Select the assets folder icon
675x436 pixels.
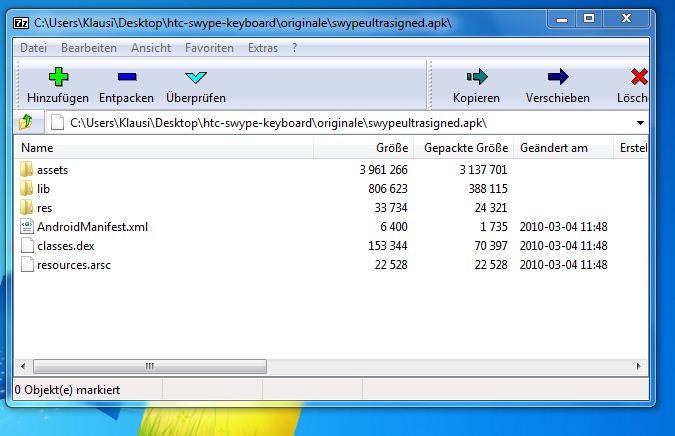click(x=27, y=170)
